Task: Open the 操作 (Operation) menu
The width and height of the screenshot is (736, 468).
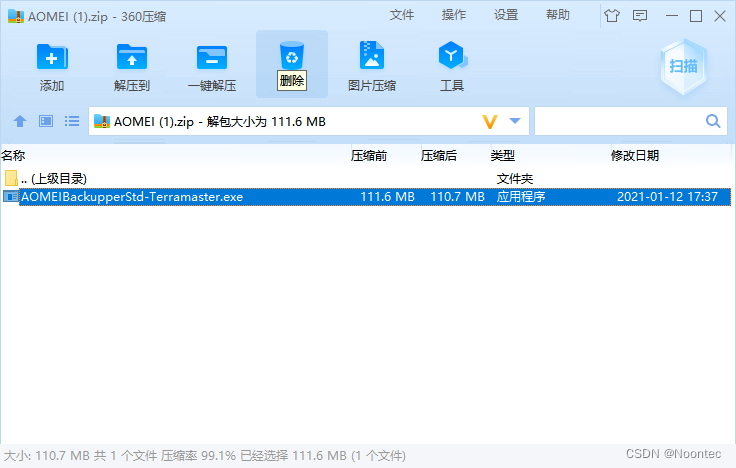Action: (x=454, y=15)
